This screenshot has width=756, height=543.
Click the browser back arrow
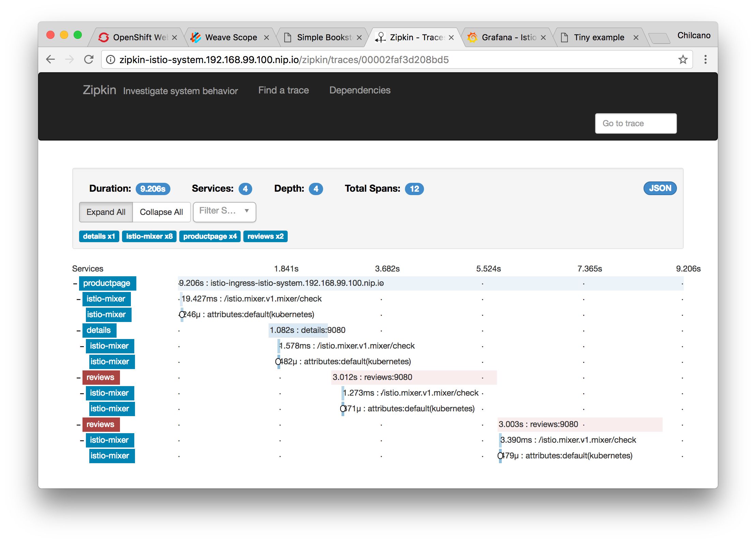point(50,59)
